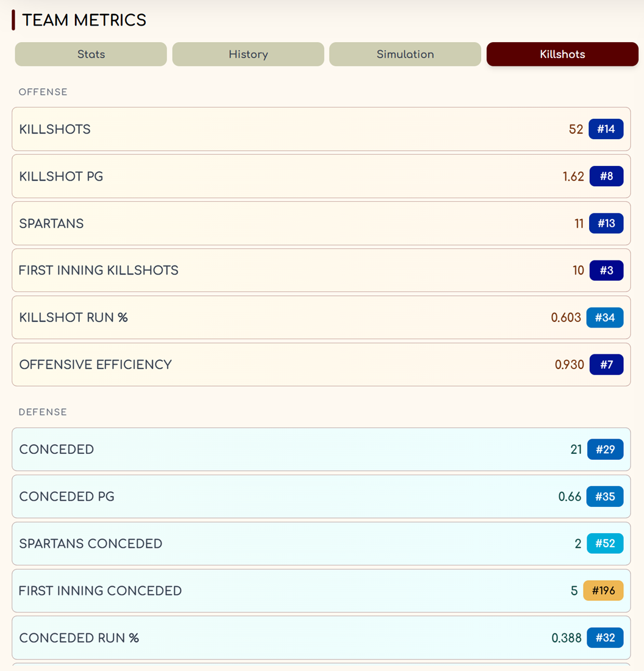Select the SPARTANS CONCEDED row label
This screenshot has width=644, height=671.
pos(90,544)
